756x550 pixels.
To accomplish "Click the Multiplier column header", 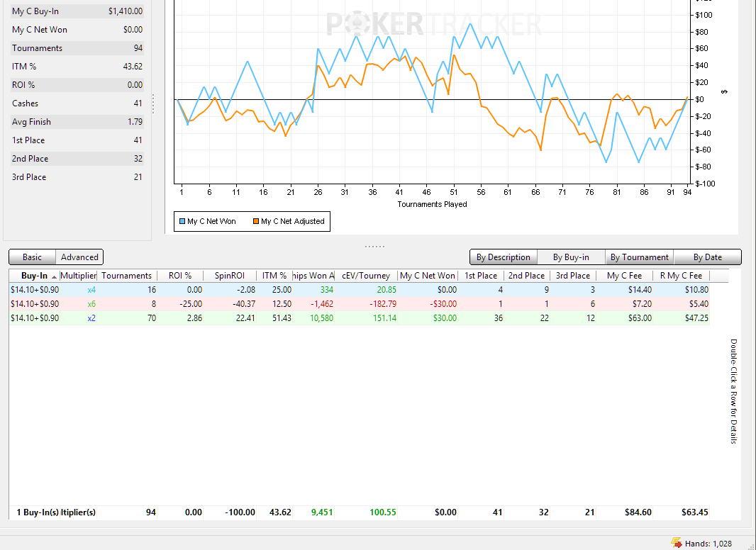I will pos(78,276).
